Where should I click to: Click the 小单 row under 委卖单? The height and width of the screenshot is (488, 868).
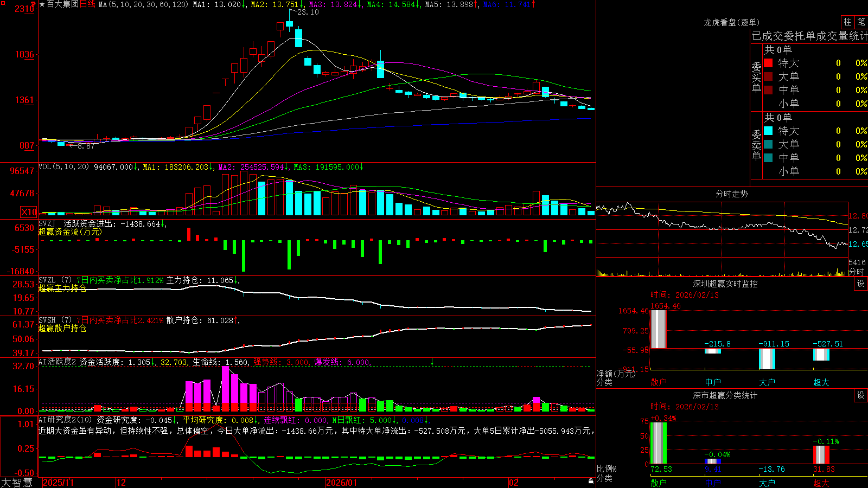815,171
